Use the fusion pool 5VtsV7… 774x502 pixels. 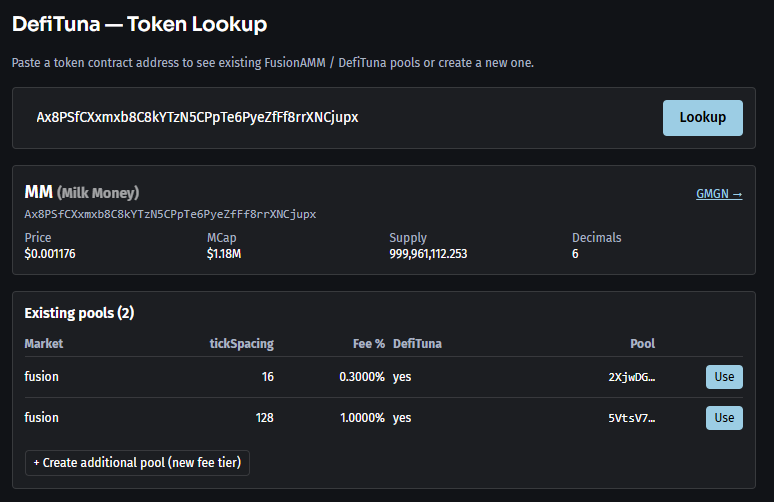coord(724,418)
